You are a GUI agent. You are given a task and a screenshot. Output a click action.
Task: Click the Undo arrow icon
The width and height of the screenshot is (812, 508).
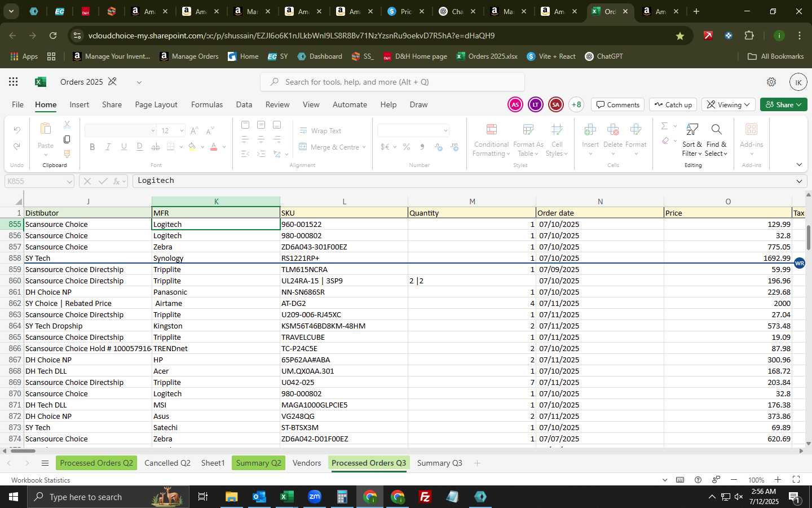(x=17, y=130)
